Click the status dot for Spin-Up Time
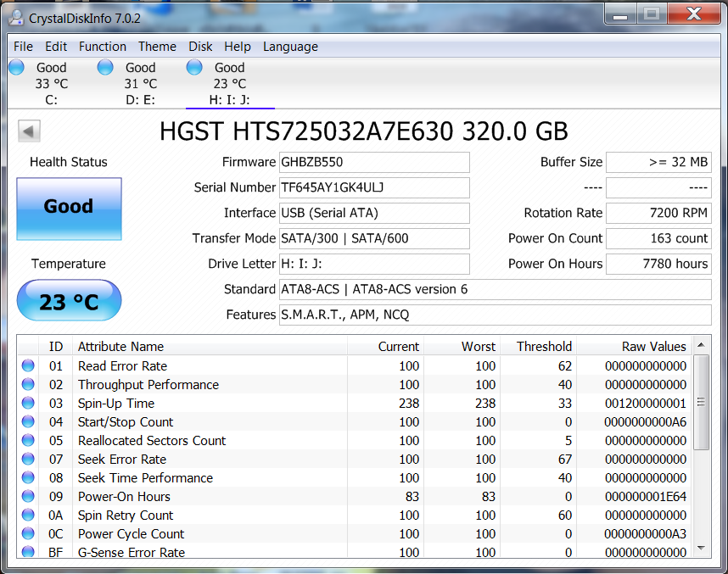 pyautogui.click(x=28, y=403)
